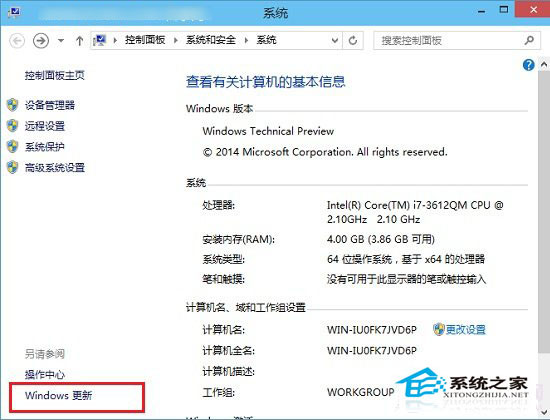The height and width of the screenshot is (420, 550).
Task: Click 64 位操作系统 system type value
Action: [x=406, y=259]
